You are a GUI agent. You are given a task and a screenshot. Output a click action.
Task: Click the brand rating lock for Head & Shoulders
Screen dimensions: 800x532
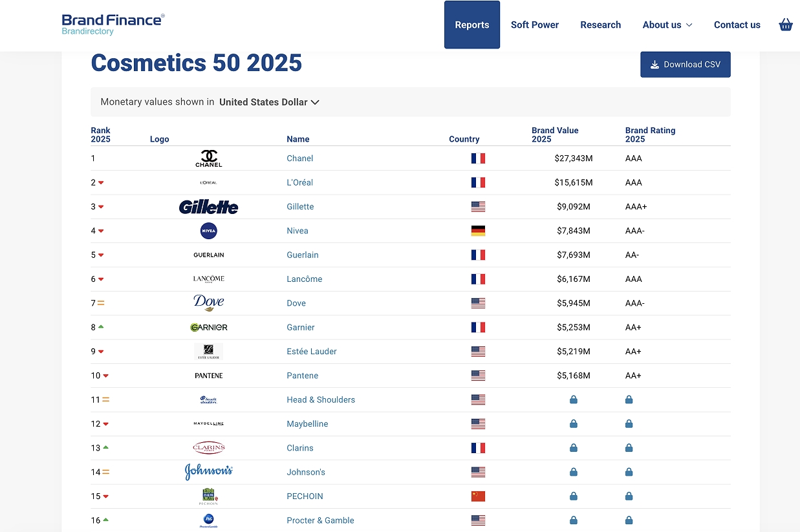pyautogui.click(x=629, y=399)
